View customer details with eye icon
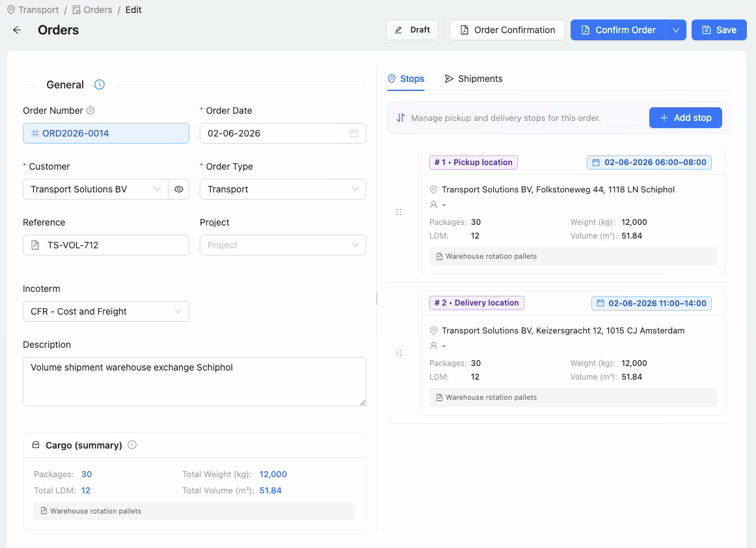This screenshot has width=756, height=548. (x=179, y=189)
